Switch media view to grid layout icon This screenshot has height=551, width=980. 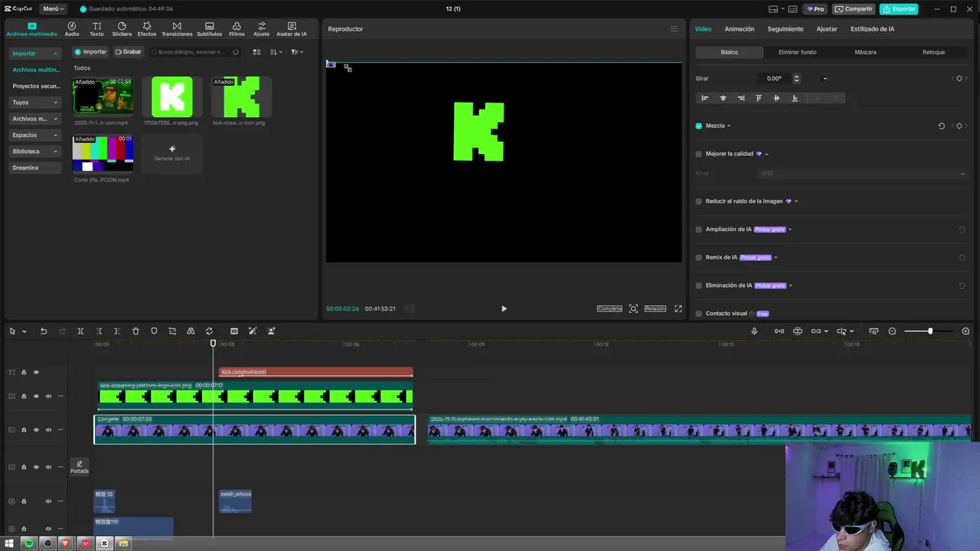256,52
